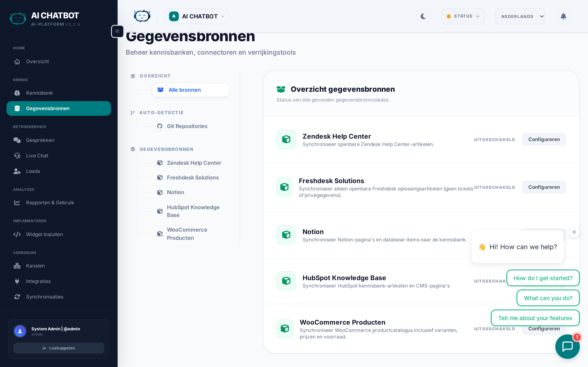Open Widget Insluiten code page
Screen dimensions: 588x367
click(x=44, y=234)
